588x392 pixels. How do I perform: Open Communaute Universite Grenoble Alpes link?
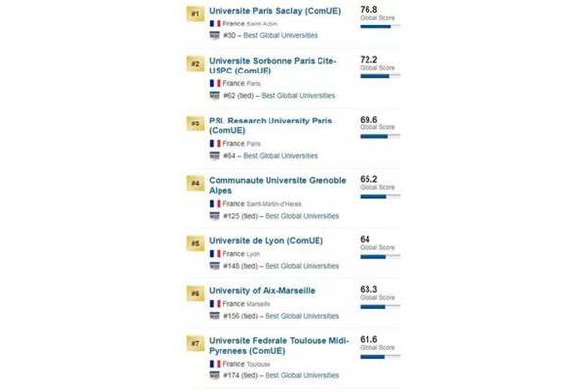[x=277, y=185]
